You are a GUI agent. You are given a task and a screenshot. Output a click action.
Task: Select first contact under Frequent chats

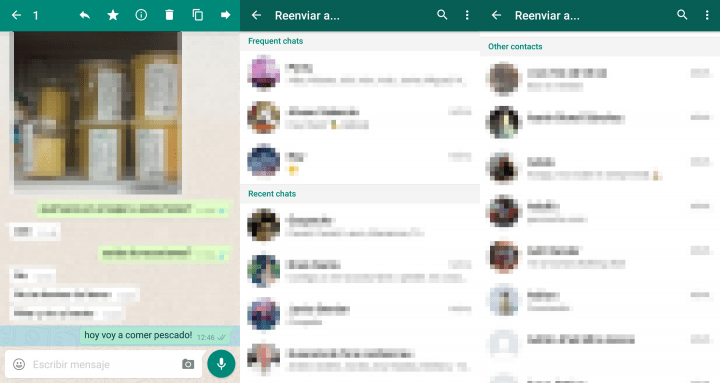[x=360, y=73]
